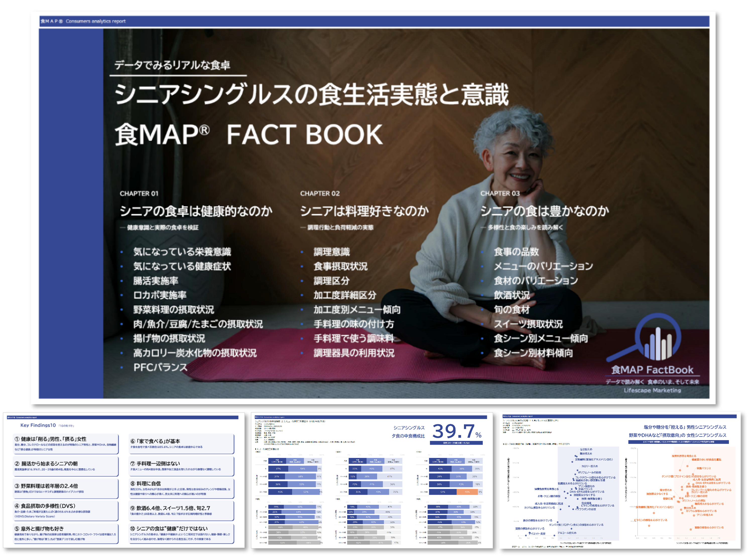This screenshot has width=748, height=560.
Task: Click the subtitle '調理行動と負荷軽減の実態'
Action: [x=341, y=227]
